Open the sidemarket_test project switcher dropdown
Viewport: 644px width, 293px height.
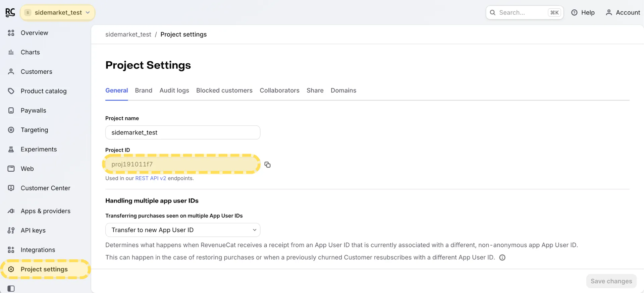[58, 13]
